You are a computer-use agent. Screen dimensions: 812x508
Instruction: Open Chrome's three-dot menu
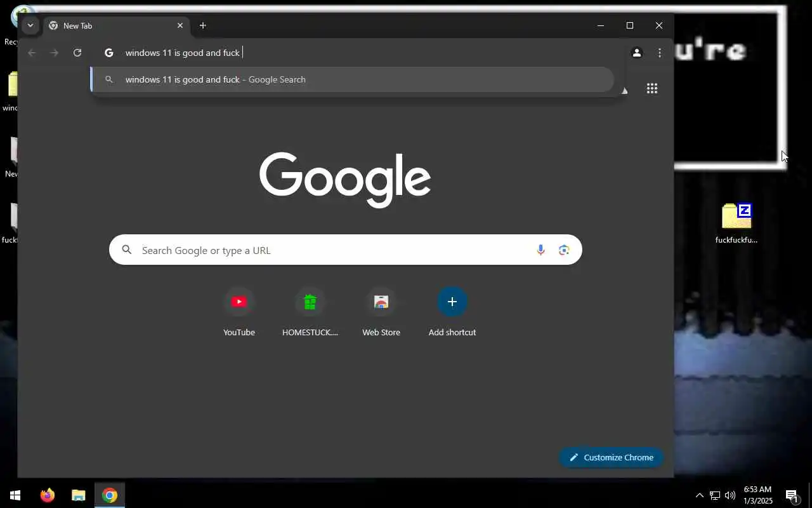660,53
